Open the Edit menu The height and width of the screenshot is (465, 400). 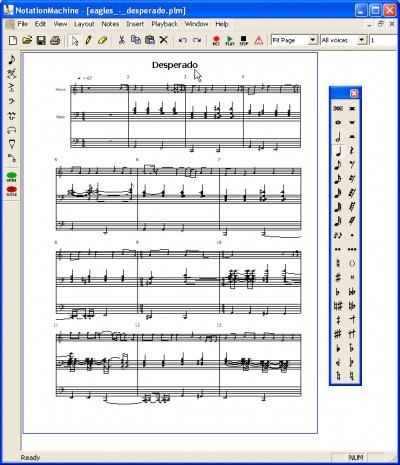[40, 24]
